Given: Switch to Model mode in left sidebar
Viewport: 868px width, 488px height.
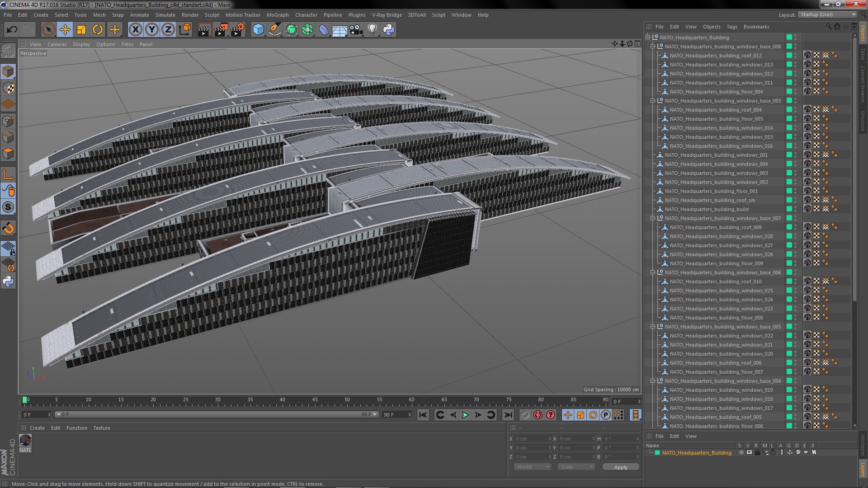Looking at the screenshot, I should [8, 71].
